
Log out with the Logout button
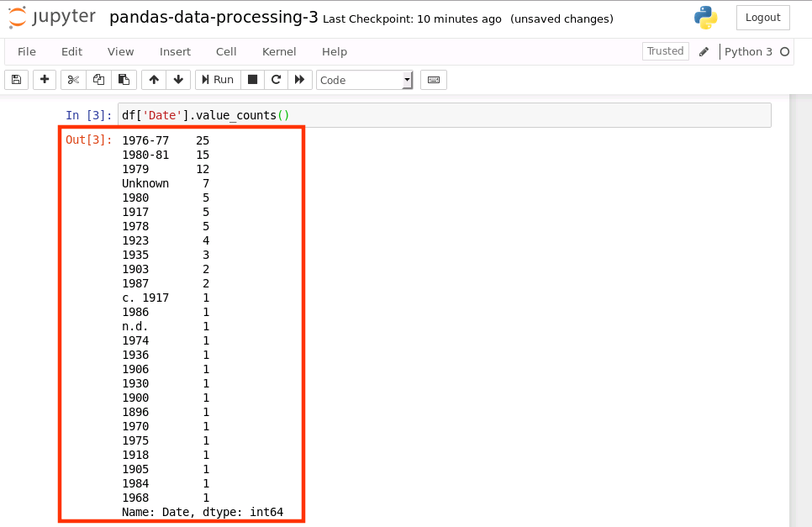(762, 18)
